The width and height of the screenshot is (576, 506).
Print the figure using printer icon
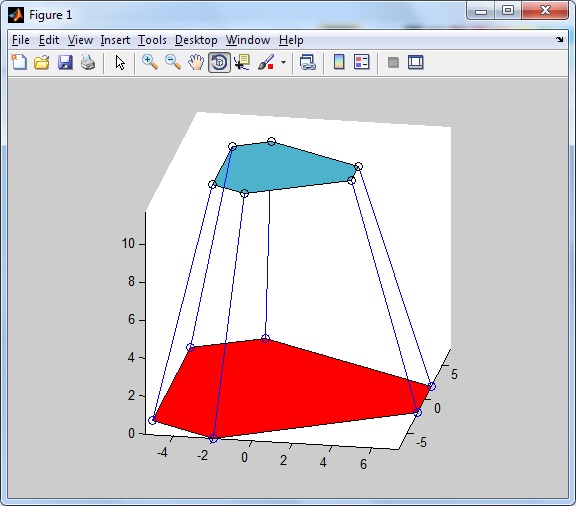coord(88,62)
